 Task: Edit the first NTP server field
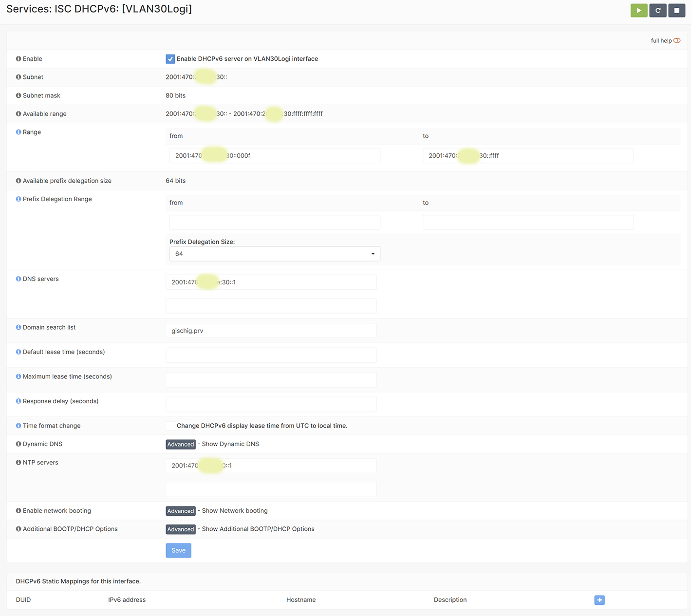pos(271,466)
